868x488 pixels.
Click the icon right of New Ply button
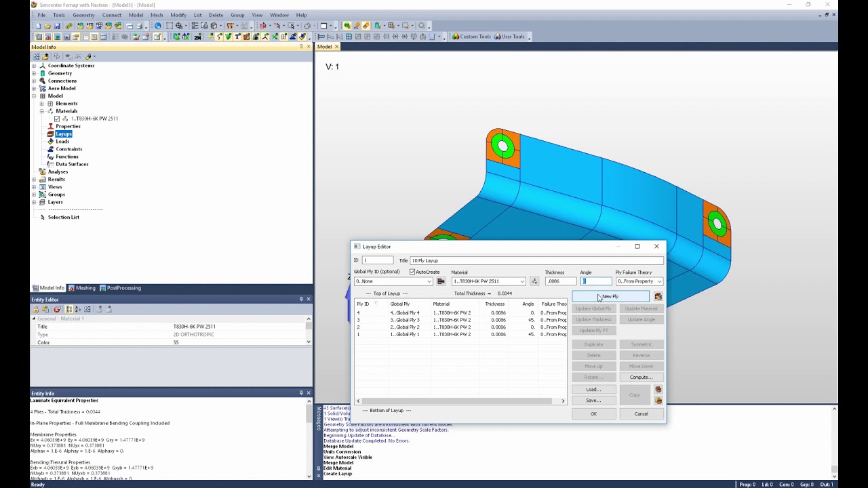click(x=658, y=296)
